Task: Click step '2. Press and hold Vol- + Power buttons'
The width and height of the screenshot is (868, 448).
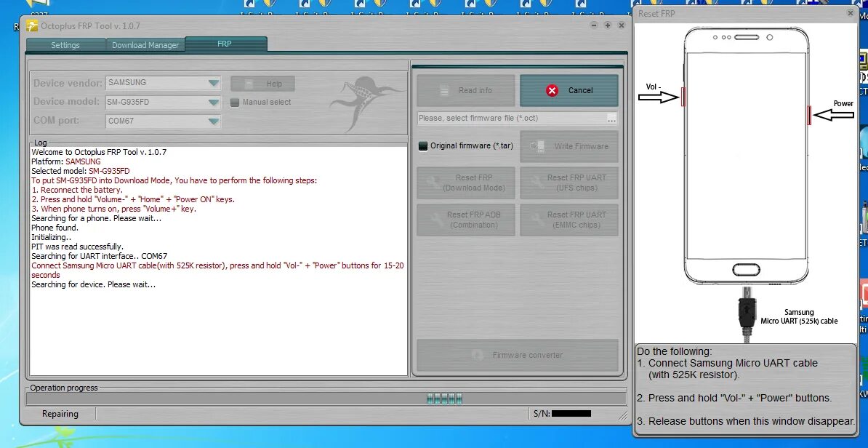Action: pos(734,398)
